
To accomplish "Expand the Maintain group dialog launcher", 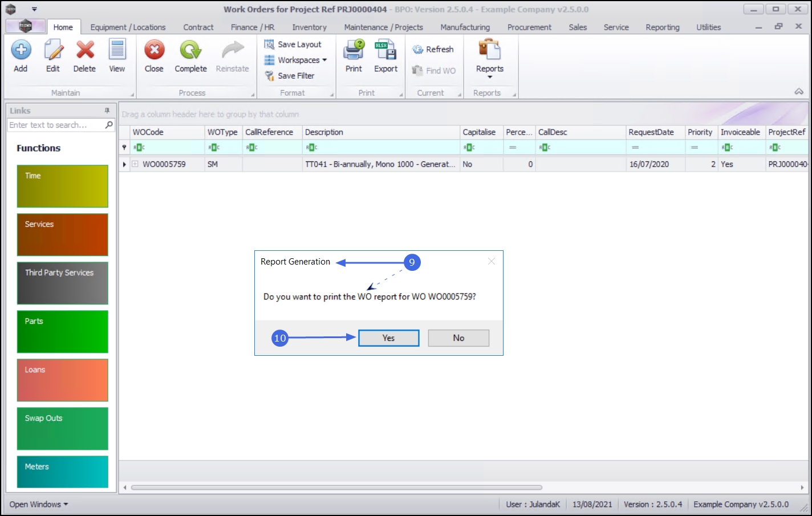I will (132, 95).
